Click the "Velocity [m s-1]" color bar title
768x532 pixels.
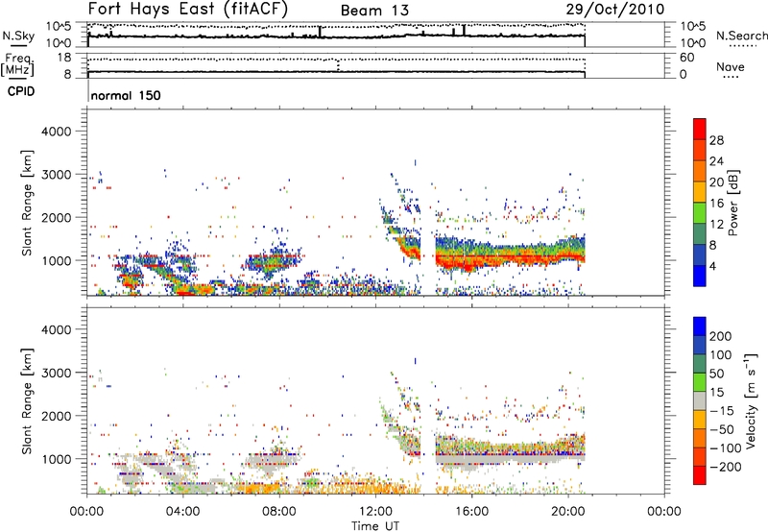click(x=752, y=400)
